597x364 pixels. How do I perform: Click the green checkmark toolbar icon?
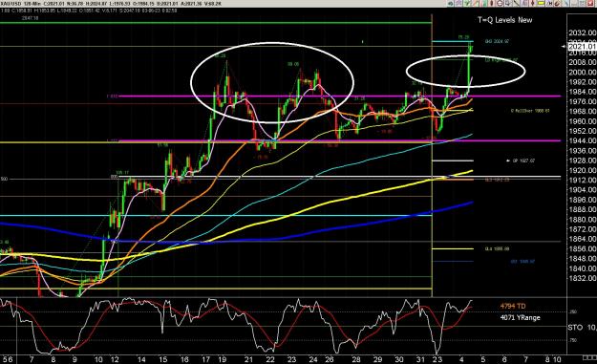coord(467,4)
